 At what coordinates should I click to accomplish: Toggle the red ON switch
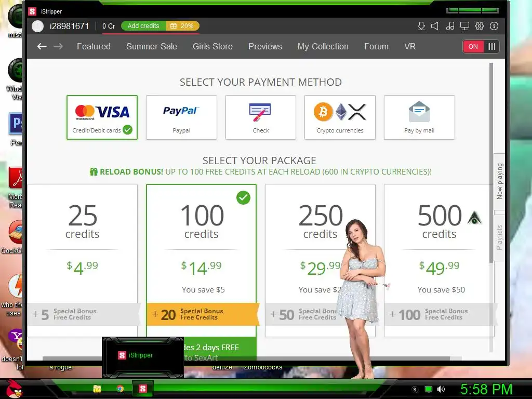pos(473,46)
